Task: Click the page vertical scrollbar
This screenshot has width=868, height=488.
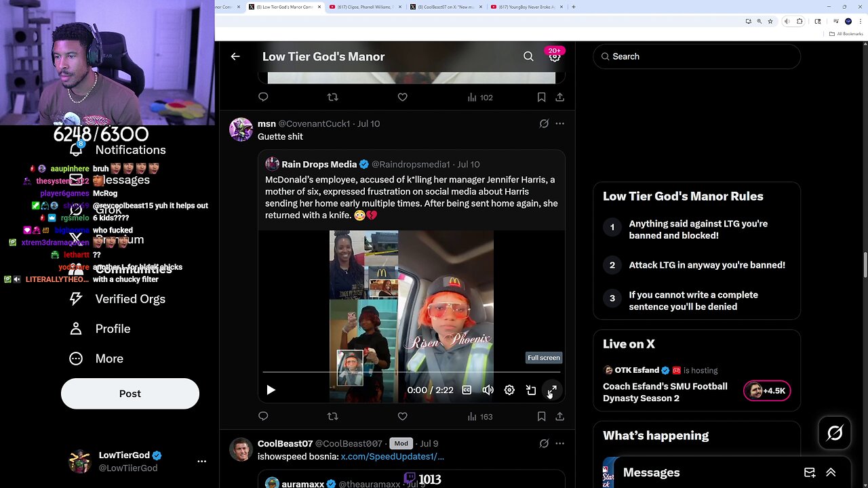Action: click(865, 264)
